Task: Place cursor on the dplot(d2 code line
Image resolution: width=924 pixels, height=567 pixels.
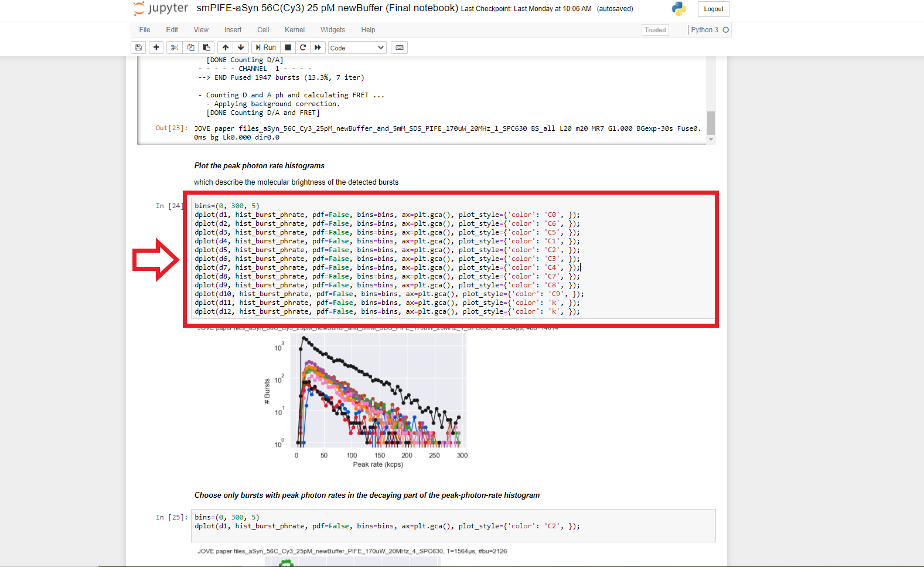Action: pos(387,223)
